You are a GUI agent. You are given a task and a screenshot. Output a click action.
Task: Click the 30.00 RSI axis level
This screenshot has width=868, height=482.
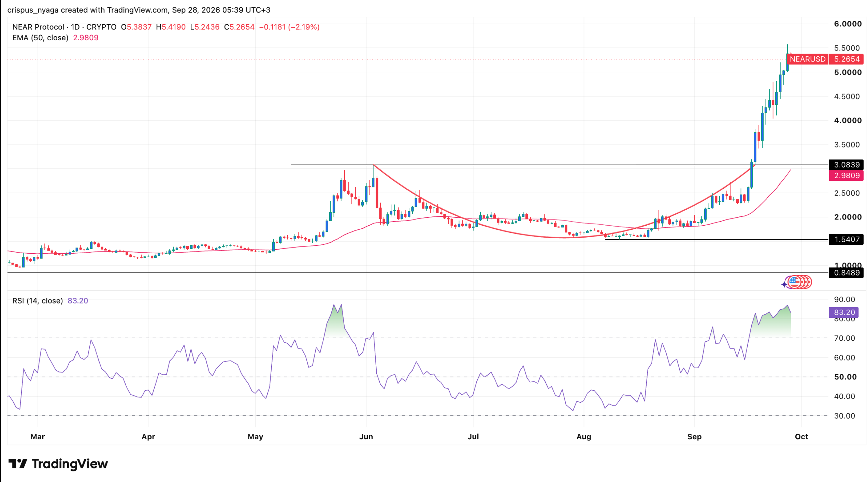tap(845, 416)
